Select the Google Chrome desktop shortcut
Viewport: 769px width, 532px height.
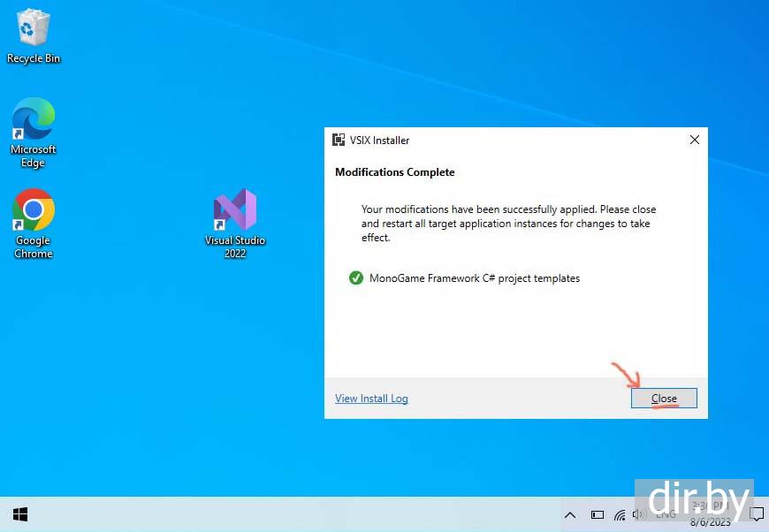point(33,223)
